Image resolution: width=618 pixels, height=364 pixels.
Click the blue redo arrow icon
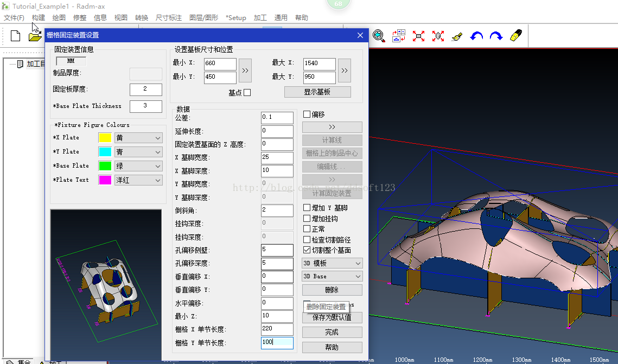[x=496, y=36]
